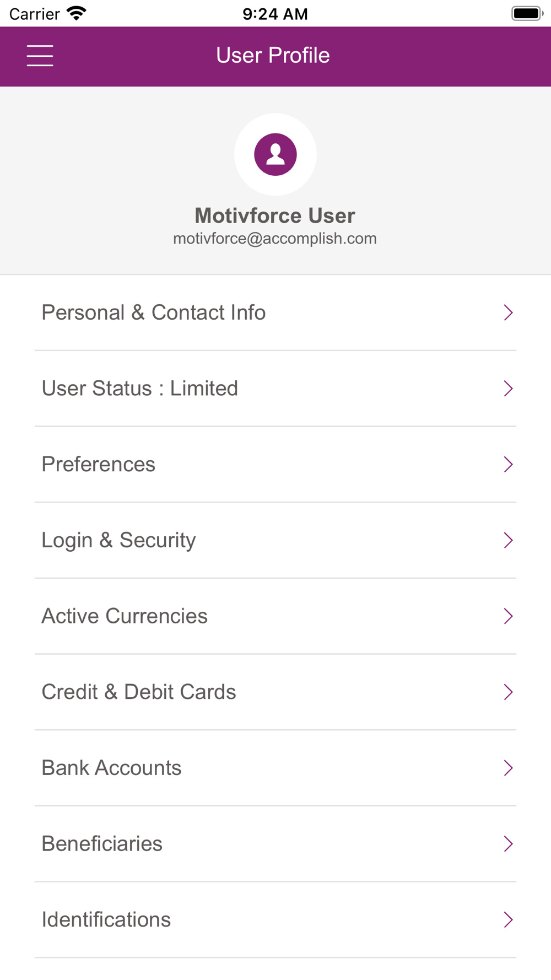551x980 pixels.
Task: Tap the arrow beside Active Currencies
Action: [508, 616]
